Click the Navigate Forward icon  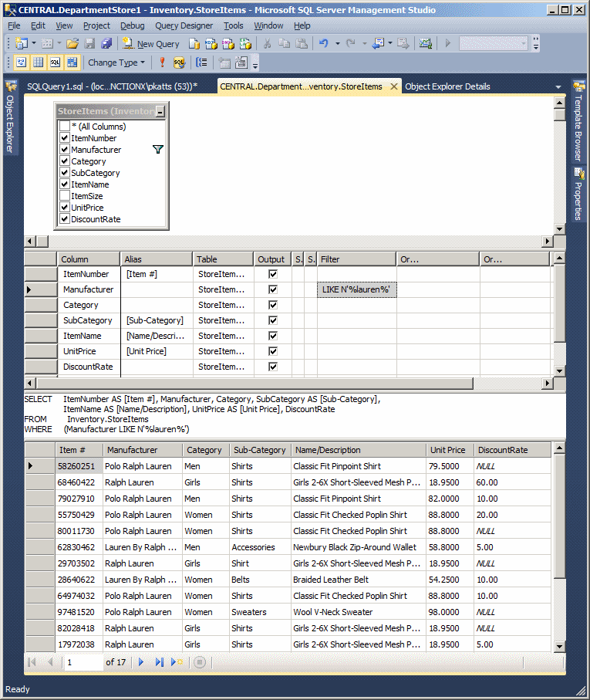403,43
